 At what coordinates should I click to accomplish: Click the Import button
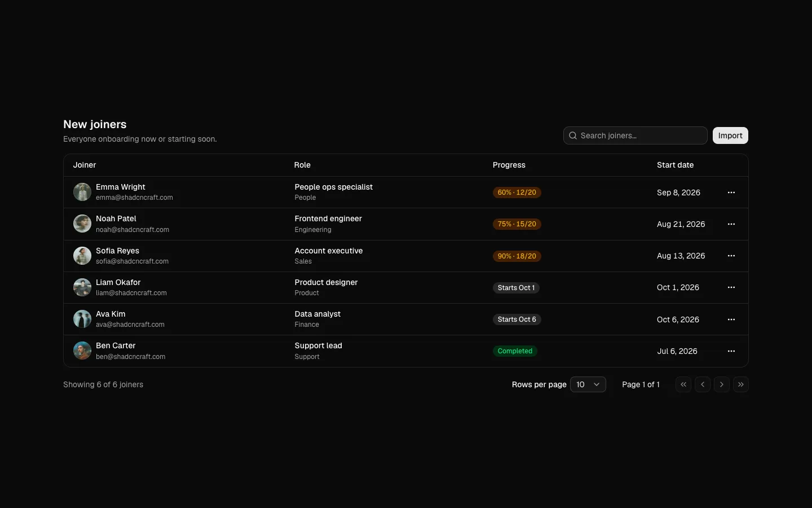730,135
